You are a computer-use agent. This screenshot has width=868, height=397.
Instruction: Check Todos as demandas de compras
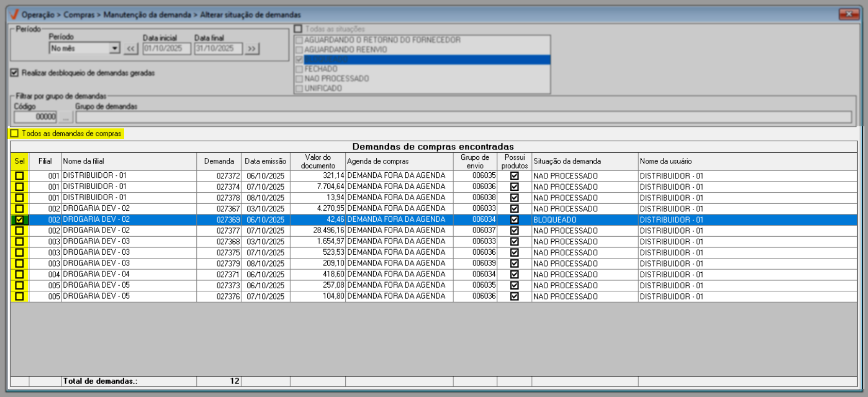pos(14,134)
